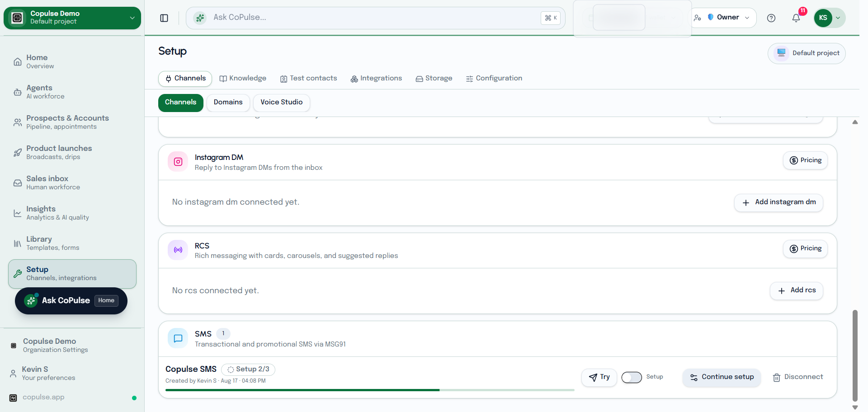Click the Library books icon
868x412 pixels.
(x=17, y=243)
